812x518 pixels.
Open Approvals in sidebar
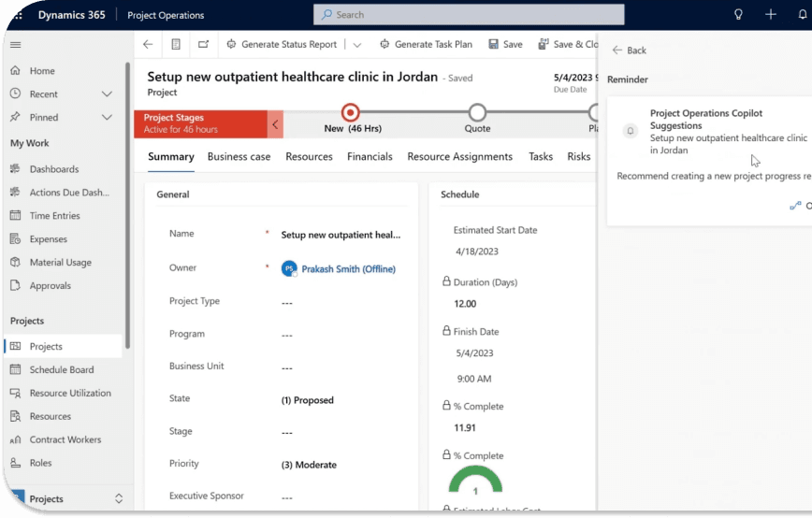coord(51,285)
